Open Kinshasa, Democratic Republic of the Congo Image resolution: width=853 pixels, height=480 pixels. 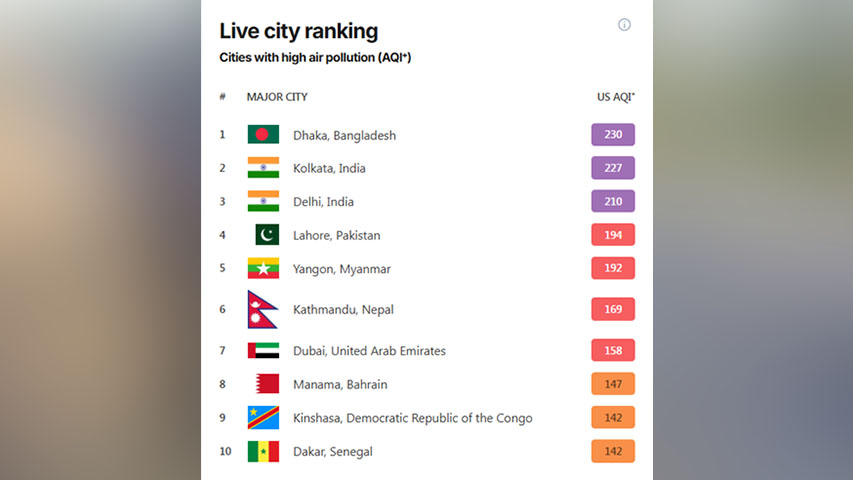tap(412, 418)
